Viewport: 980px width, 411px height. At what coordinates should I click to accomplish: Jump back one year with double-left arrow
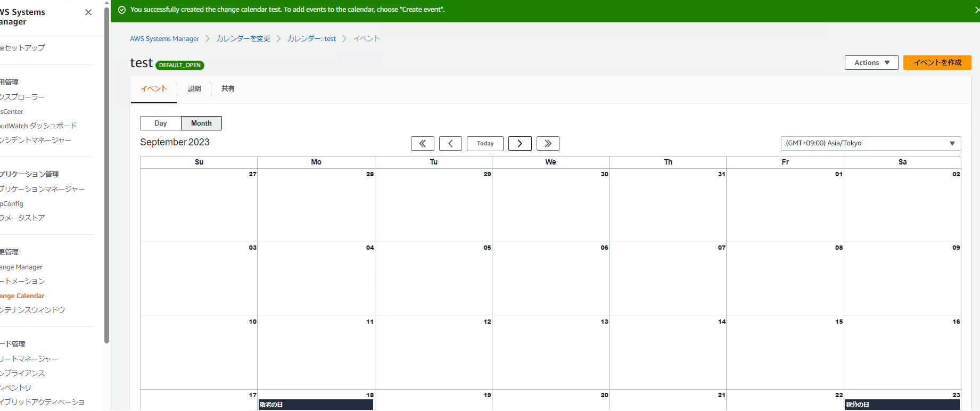(422, 143)
